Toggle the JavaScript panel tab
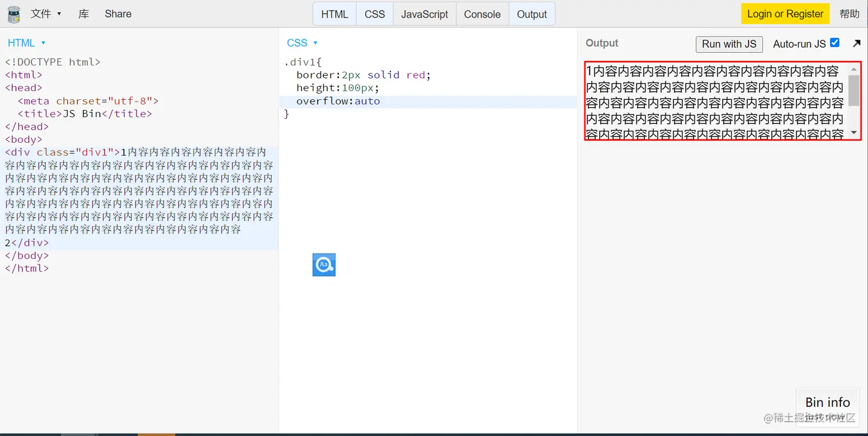868x436 pixels. click(x=425, y=14)
